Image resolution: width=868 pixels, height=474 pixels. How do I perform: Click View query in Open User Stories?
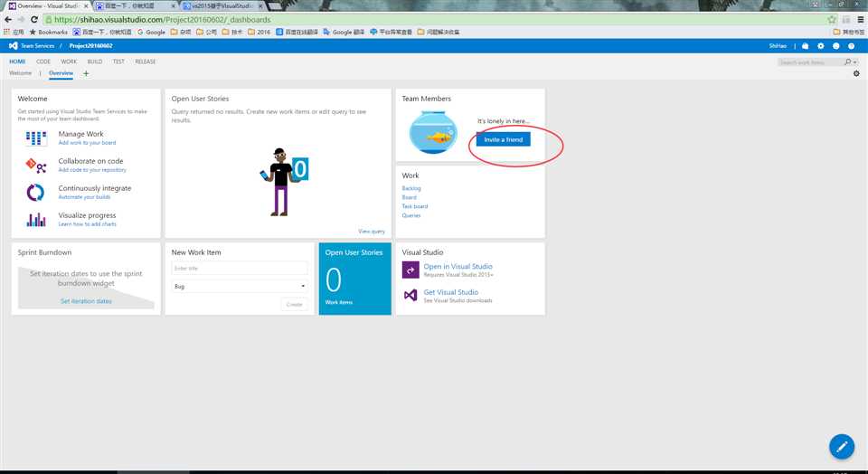[372, 232]
